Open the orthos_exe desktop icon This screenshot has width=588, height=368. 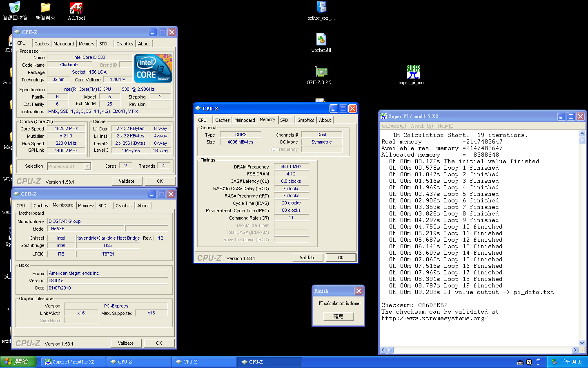321,11
